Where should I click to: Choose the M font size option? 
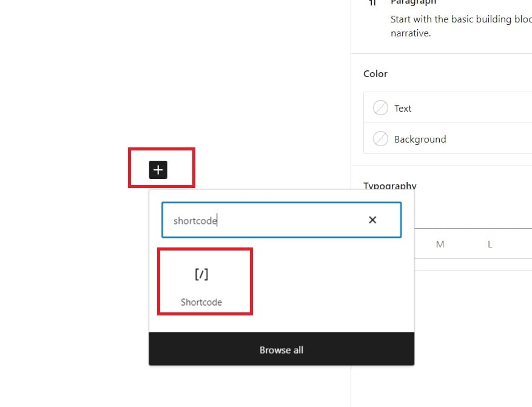pos(440,244)
